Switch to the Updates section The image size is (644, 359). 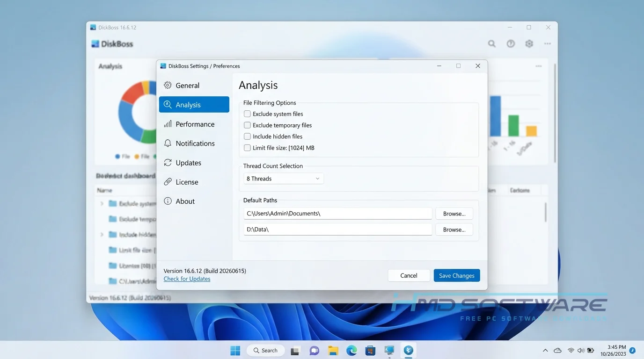(x=194, y=163)
